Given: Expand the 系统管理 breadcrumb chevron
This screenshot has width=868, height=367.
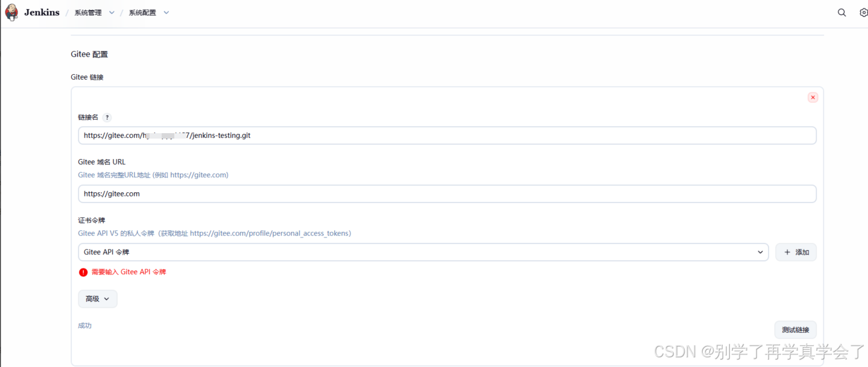Looking at the screenshot, I should pyautogui.click(x=112, y=13).
